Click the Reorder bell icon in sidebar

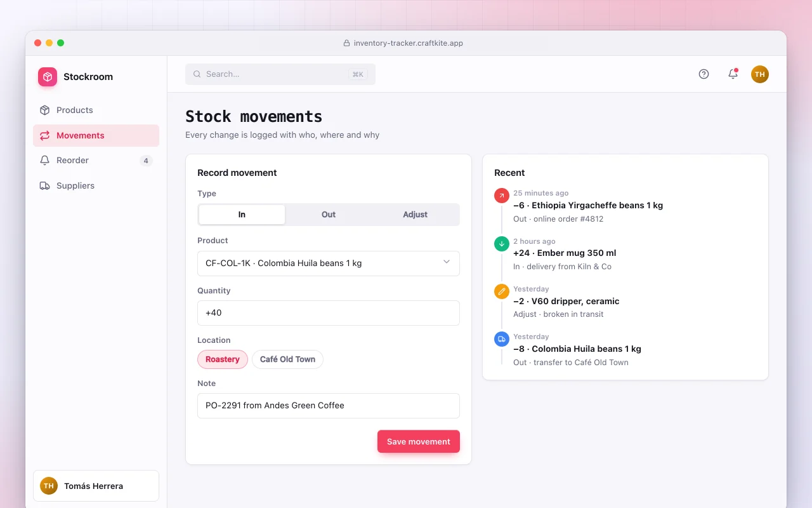click(x=44, y=161)
